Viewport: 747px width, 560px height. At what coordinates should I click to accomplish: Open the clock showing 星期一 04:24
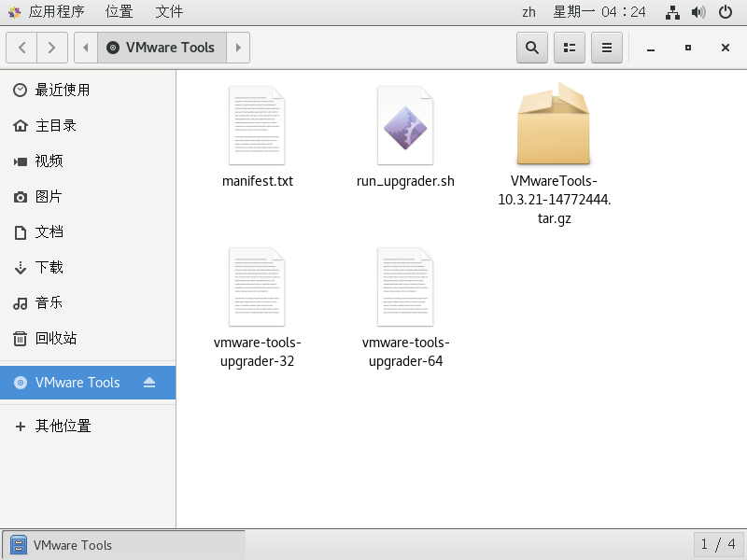599,11
